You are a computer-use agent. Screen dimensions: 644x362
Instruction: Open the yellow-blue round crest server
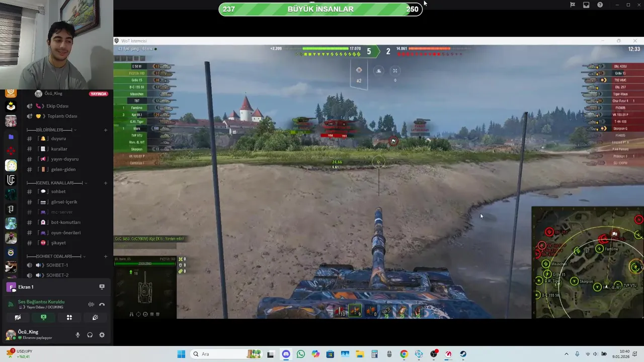(11, 252)
